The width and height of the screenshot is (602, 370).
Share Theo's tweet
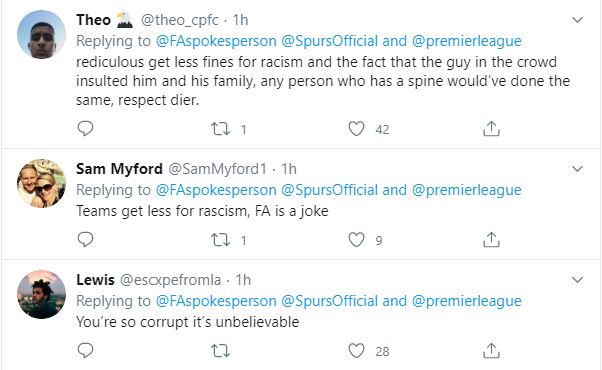coord(491,129)
